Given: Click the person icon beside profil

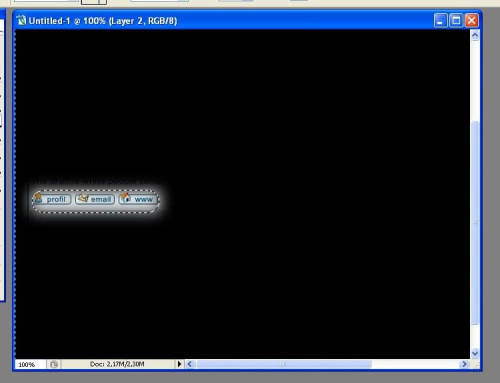Looking at the screenshot, I should click(x=38, y=198).
